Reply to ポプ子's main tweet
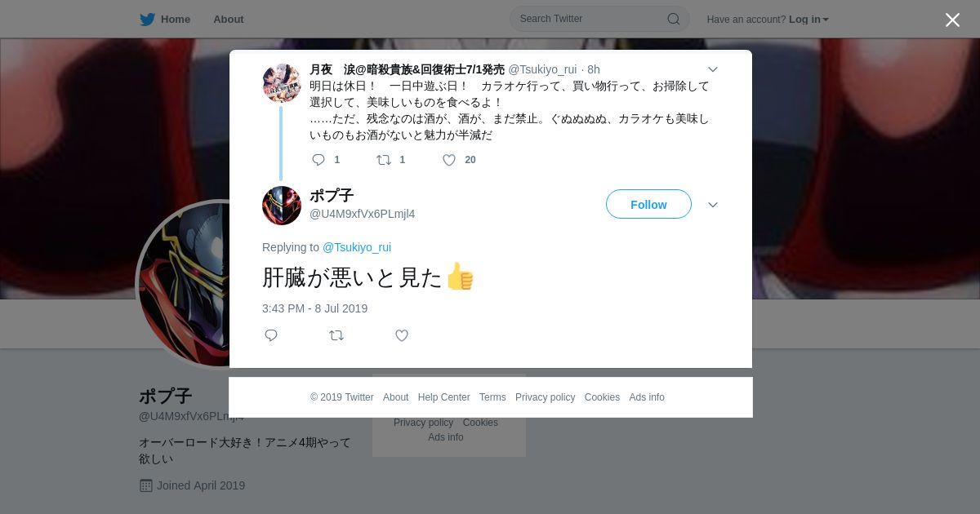The height and width of the screenshot is (514, 980). point(271,335)
